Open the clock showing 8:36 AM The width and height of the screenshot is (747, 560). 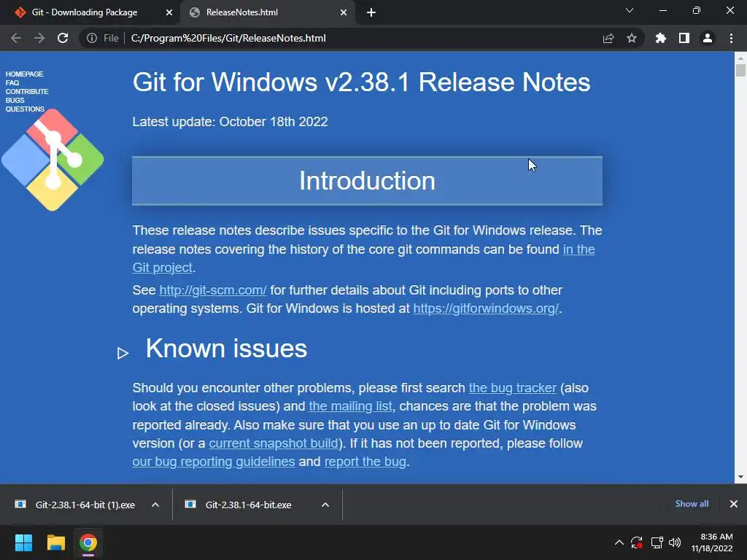pos(712,542)
